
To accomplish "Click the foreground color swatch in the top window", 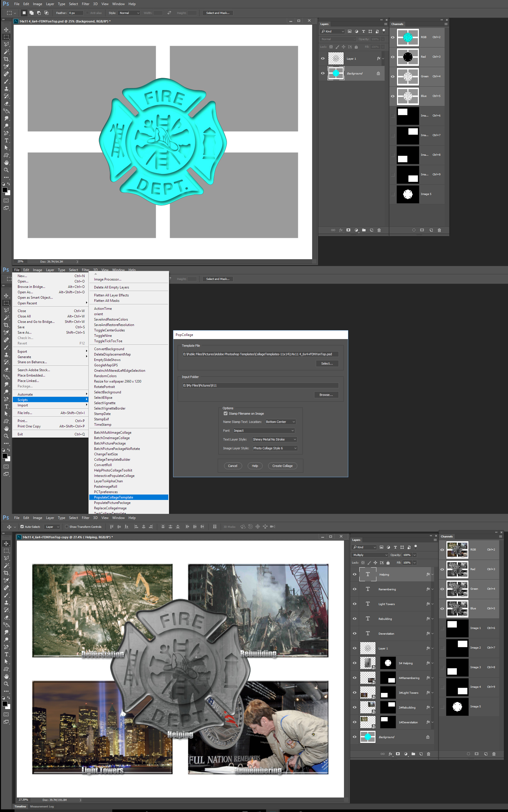I will pyautogui.click(x=5, y=190).
